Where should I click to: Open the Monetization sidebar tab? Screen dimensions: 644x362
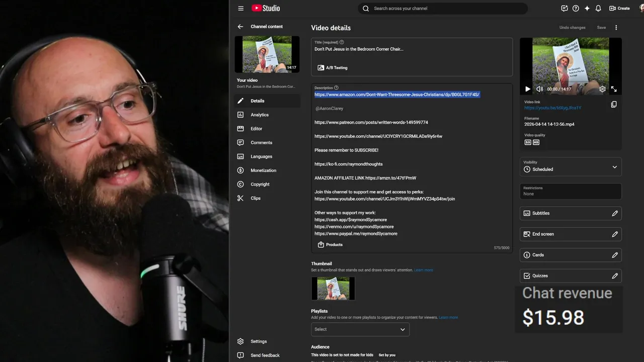coord(267,170)
